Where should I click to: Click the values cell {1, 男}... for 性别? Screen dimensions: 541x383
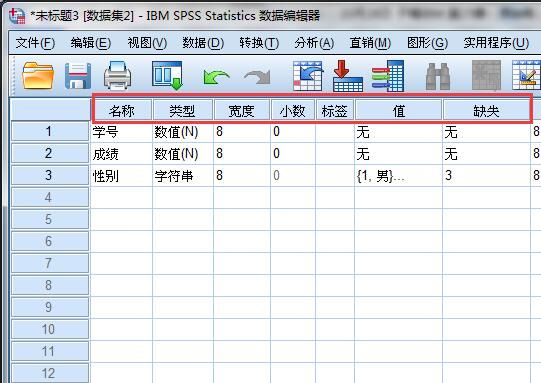click(398, 176)
